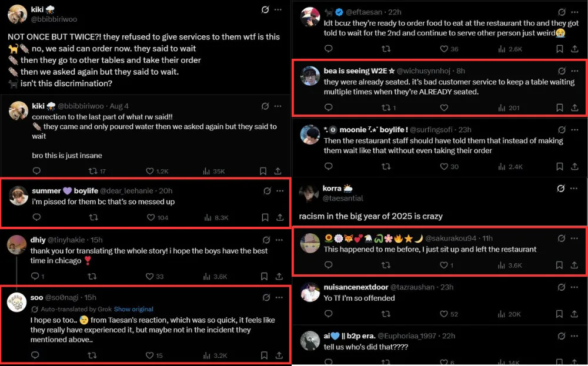Screen dimensions: 588x366
Task: Share moonie's tweet via share icon
Action: [x=574, y=167]
